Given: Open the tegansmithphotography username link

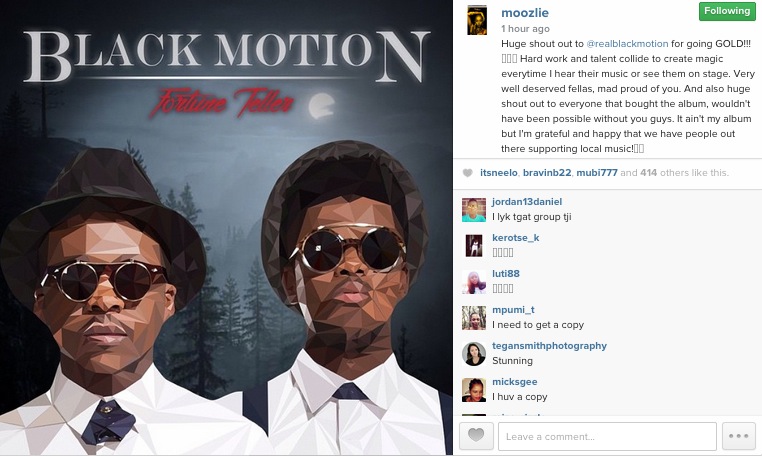Looking at the screenshot, I should [549, 346].
